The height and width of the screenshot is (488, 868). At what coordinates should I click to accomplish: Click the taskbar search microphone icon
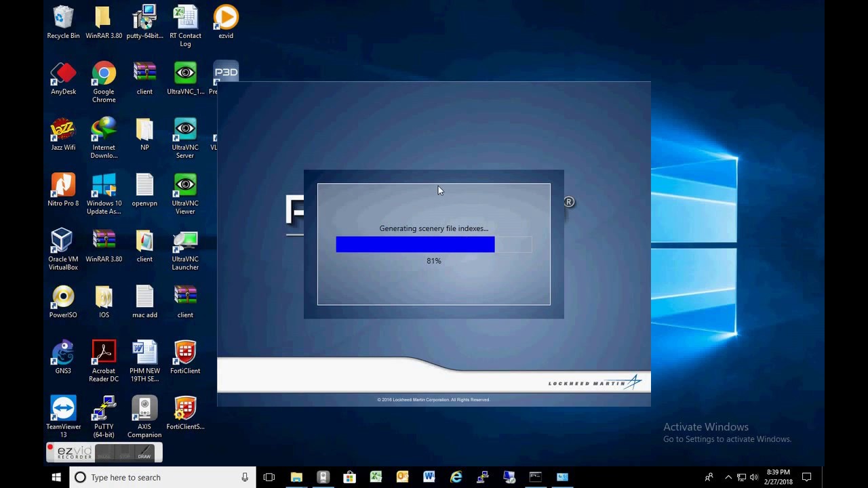[245, 477]
